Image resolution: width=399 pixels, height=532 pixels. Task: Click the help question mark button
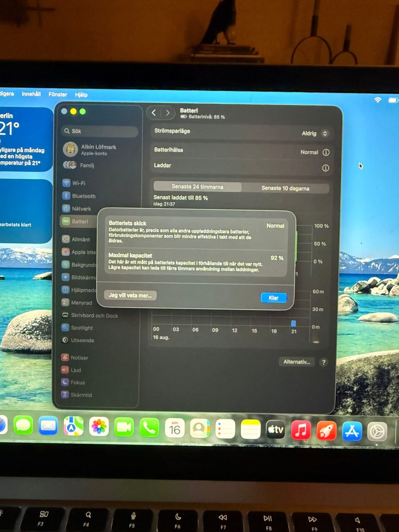(323, 362)
